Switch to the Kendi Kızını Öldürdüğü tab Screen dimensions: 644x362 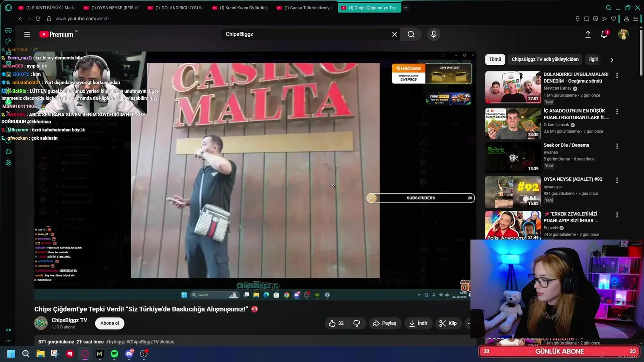tap(240, 8)
